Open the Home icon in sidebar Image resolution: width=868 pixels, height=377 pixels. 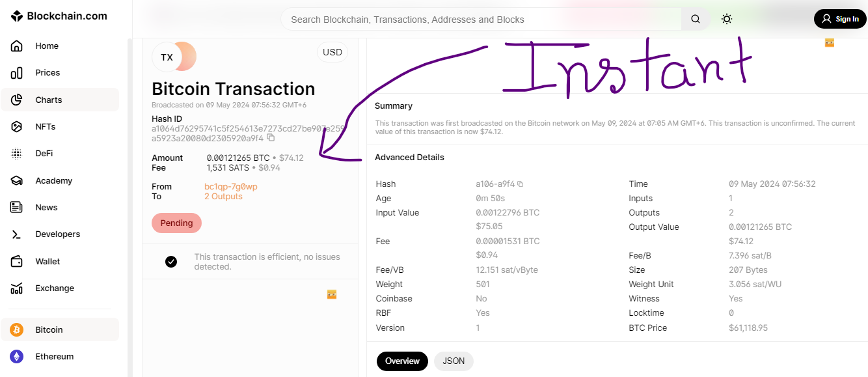click(x=17, y=46)
